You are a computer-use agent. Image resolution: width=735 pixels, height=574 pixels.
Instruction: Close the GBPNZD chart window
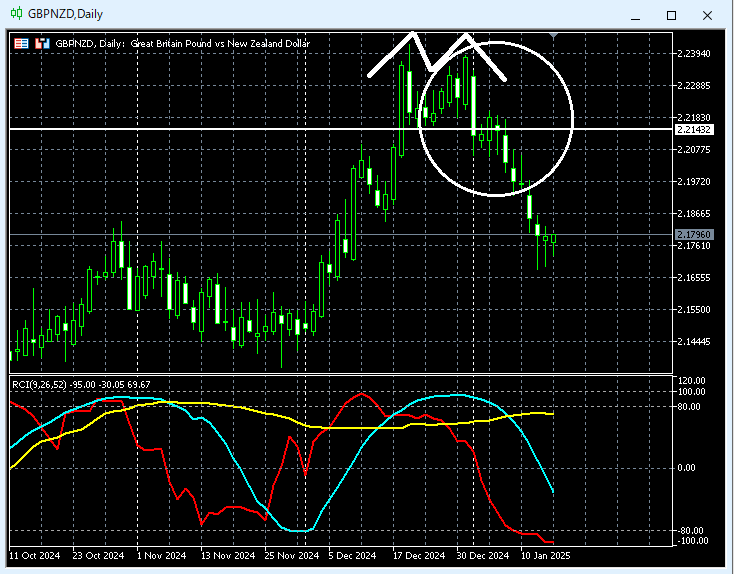pos(707,15)
